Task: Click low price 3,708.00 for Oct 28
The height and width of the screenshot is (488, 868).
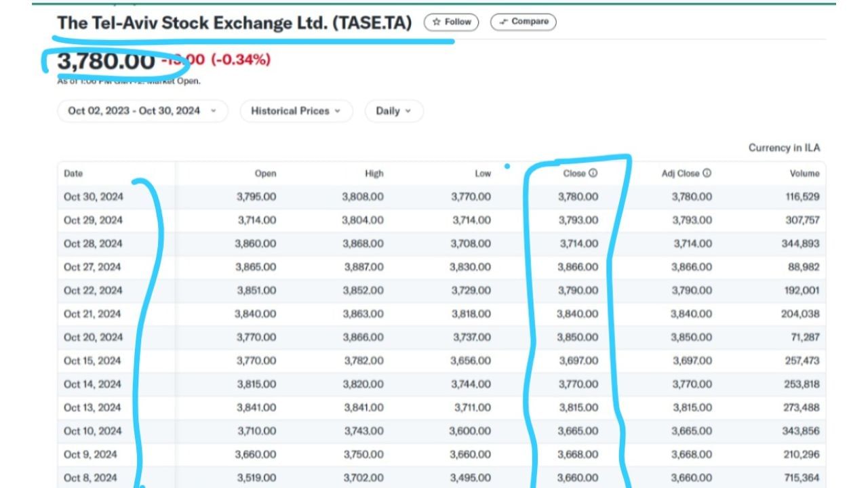Action: point(471,244)
